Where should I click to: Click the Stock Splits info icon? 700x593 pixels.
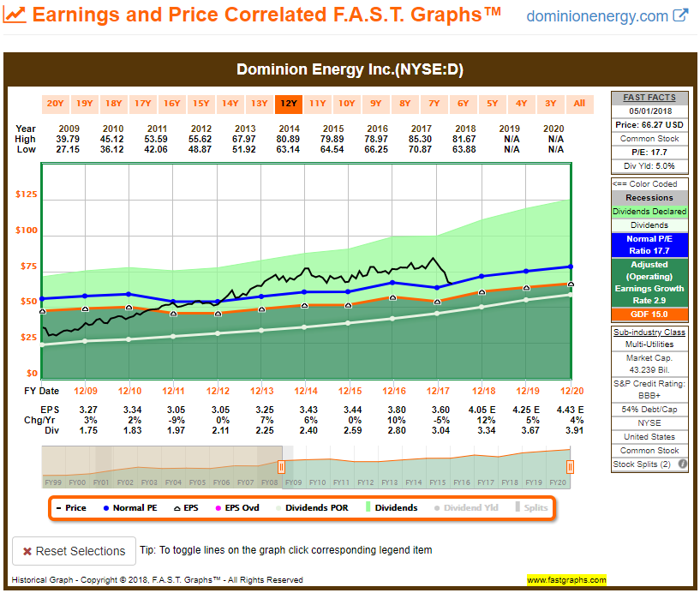click(682, 464)
